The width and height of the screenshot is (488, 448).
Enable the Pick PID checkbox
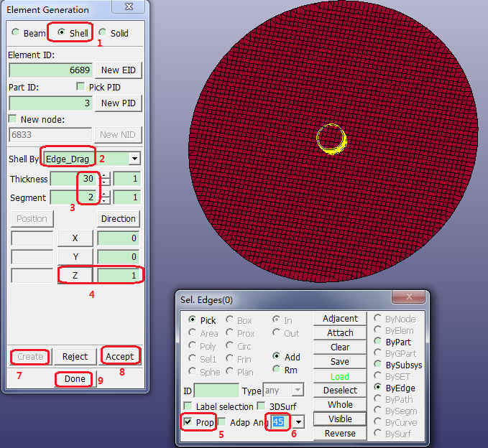pos(81,87)
